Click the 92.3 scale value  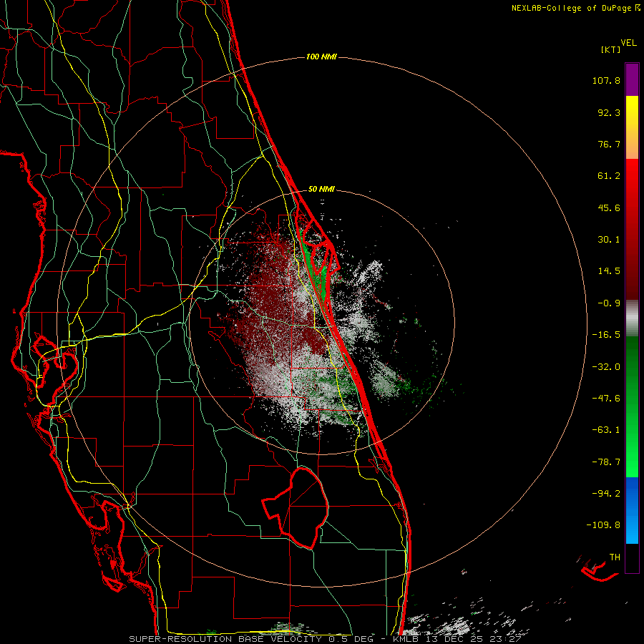point(609,112)
